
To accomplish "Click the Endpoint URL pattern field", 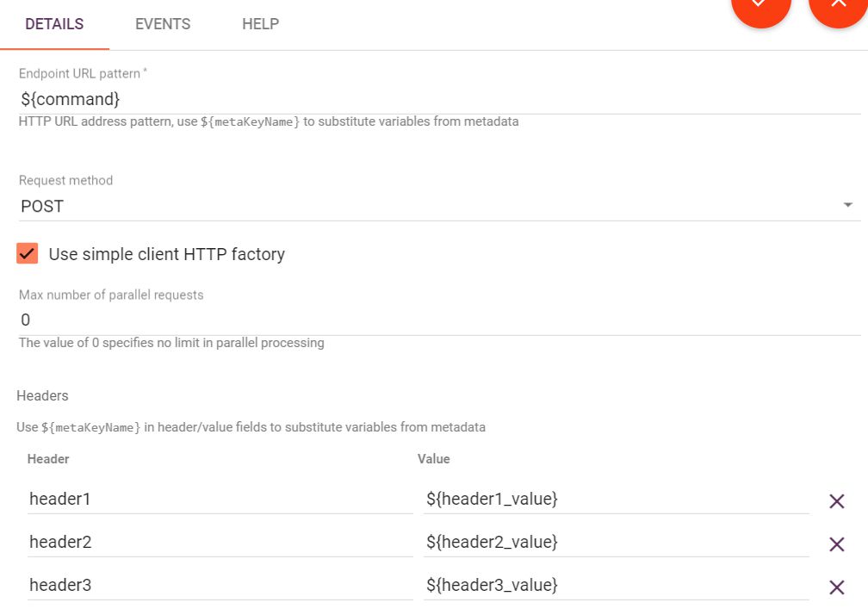I will pyautogui.click(x=258, y=98).
